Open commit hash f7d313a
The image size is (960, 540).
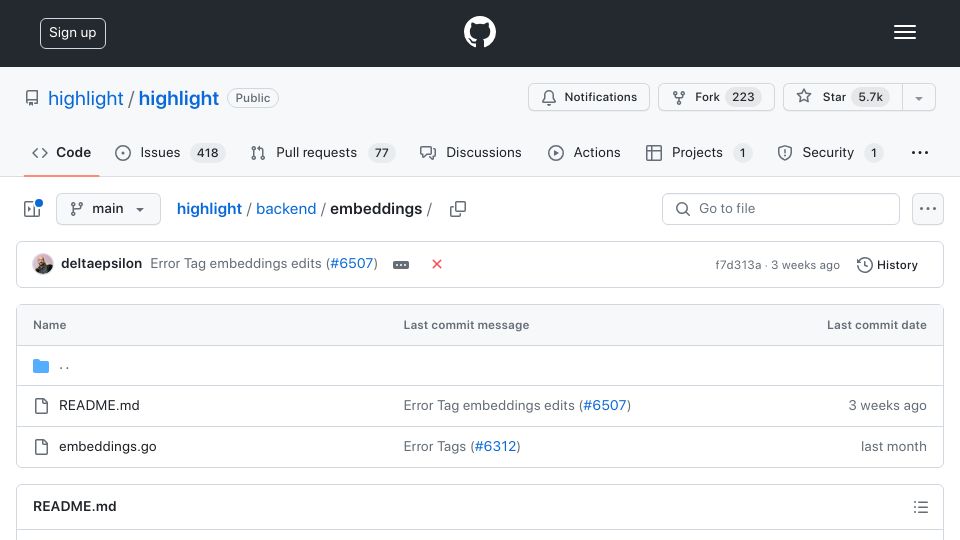tap(738, 265)
